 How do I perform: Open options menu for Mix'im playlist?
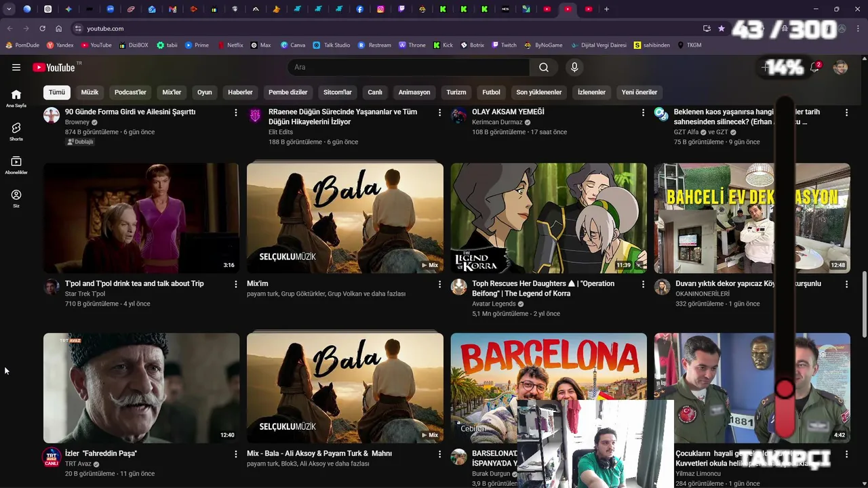[x=439, y=284]
